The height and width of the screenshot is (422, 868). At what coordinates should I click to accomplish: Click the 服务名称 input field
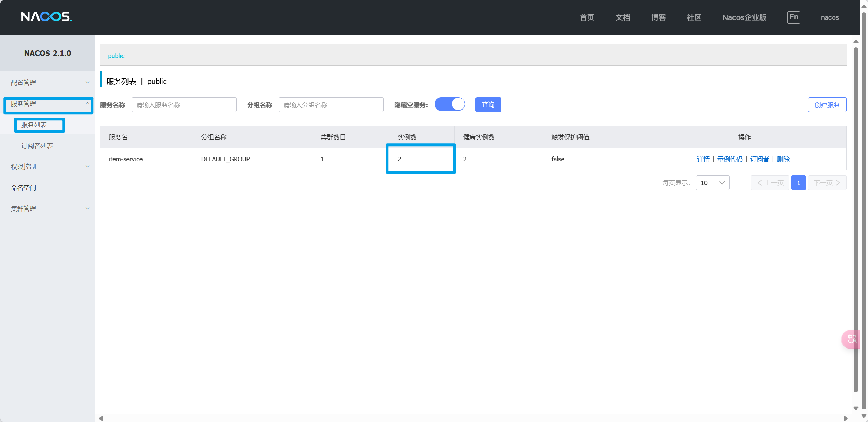click(x=184, y=105)
